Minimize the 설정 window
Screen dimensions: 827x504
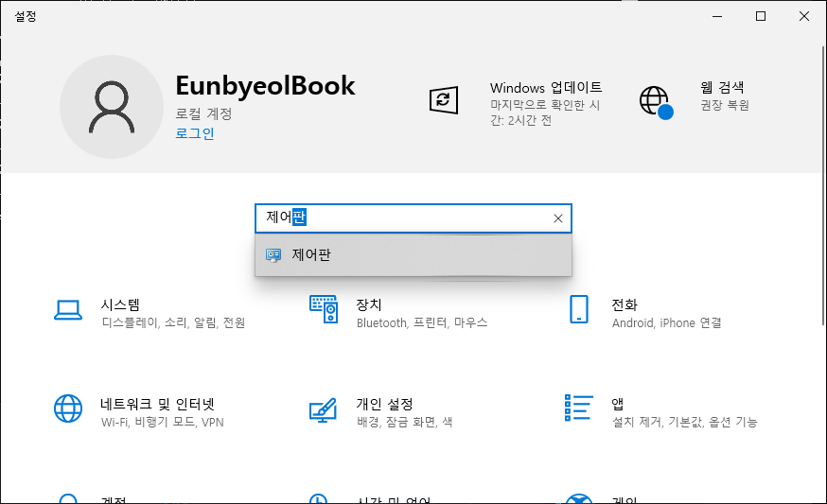(717, 16)
